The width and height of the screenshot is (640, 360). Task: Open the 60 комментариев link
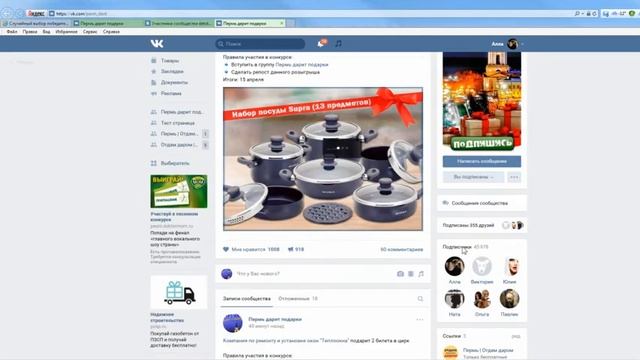402,249
